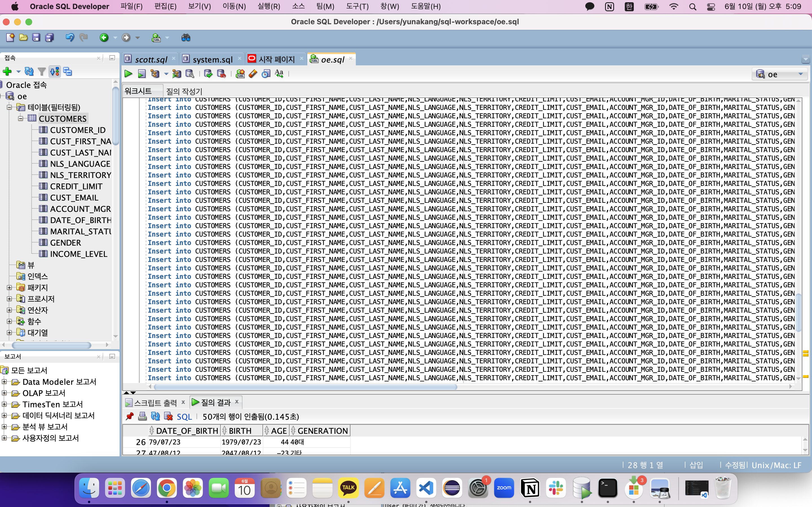Collapse the CUSTOMERS table node
The height and width of the screenshot is (507, 812).
[21, 118]
